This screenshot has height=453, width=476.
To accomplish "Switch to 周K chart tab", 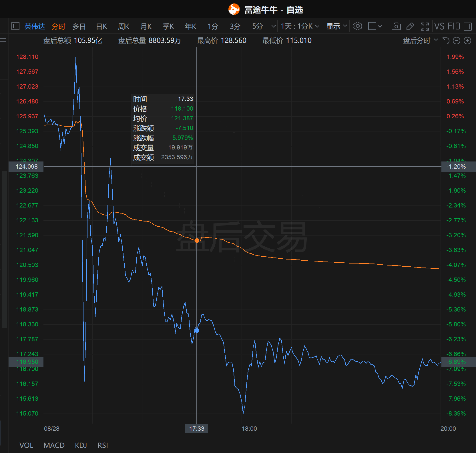I will pyautogui.click(x=124, y=26).
